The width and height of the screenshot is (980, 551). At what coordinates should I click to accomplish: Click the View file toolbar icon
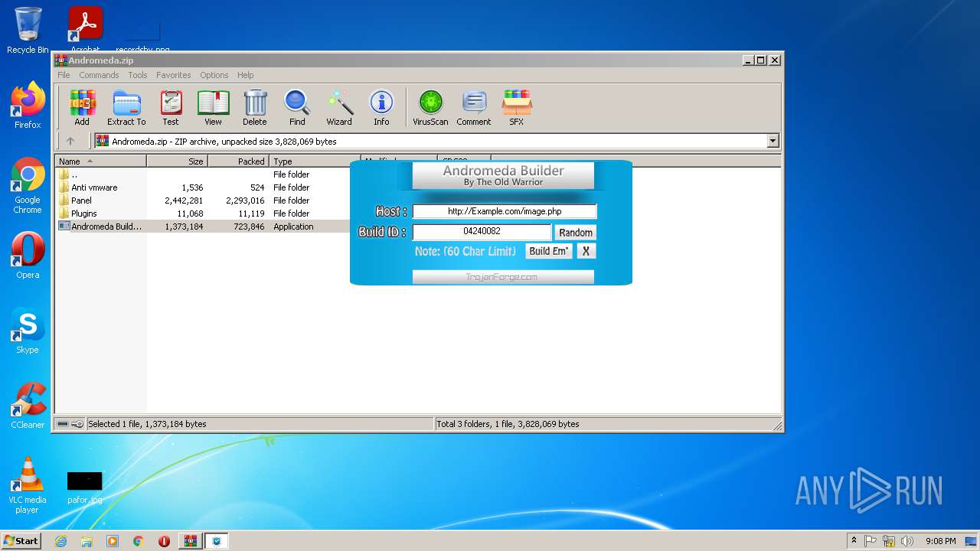(213, 107)
